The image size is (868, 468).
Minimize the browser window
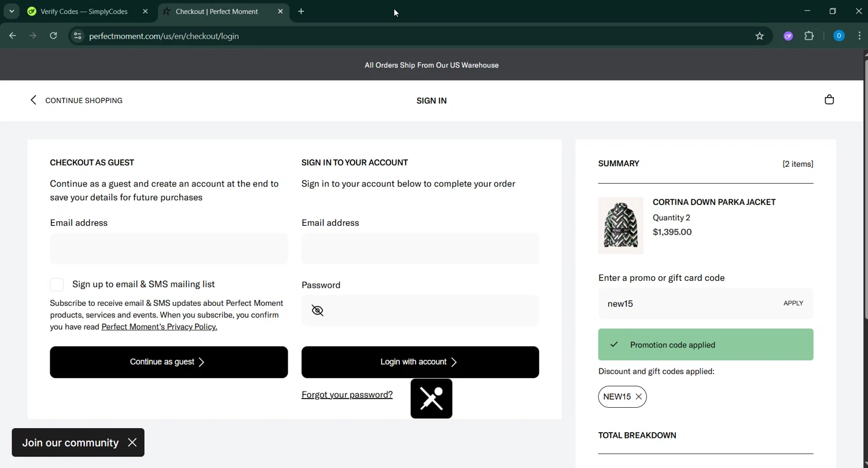pos(807,11)
